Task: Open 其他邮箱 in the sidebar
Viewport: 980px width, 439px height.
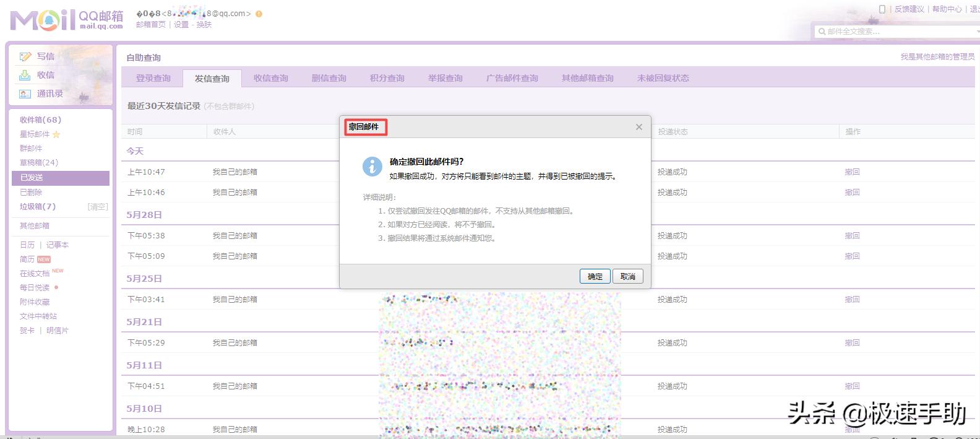Action: [35, 226]
